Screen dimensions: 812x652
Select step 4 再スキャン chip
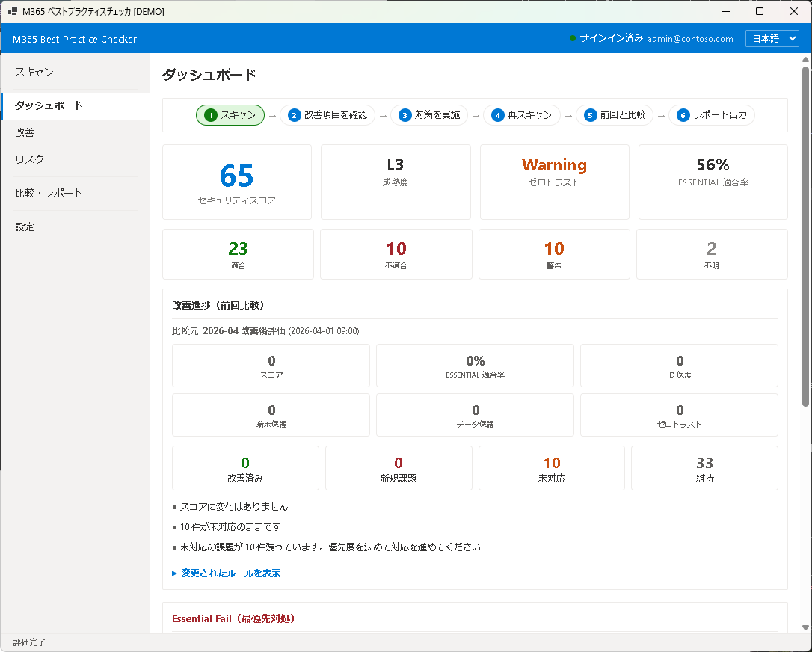click(x=521, y=115)
